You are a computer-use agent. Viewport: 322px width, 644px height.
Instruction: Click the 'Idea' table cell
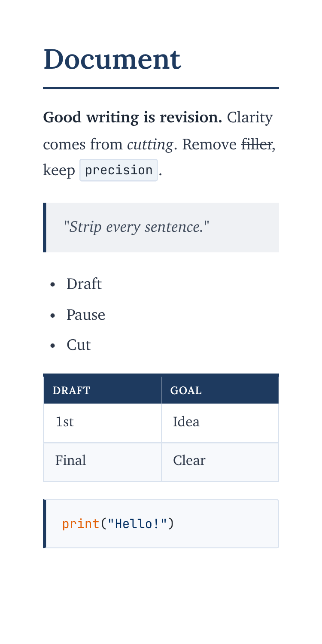[220, 423]
